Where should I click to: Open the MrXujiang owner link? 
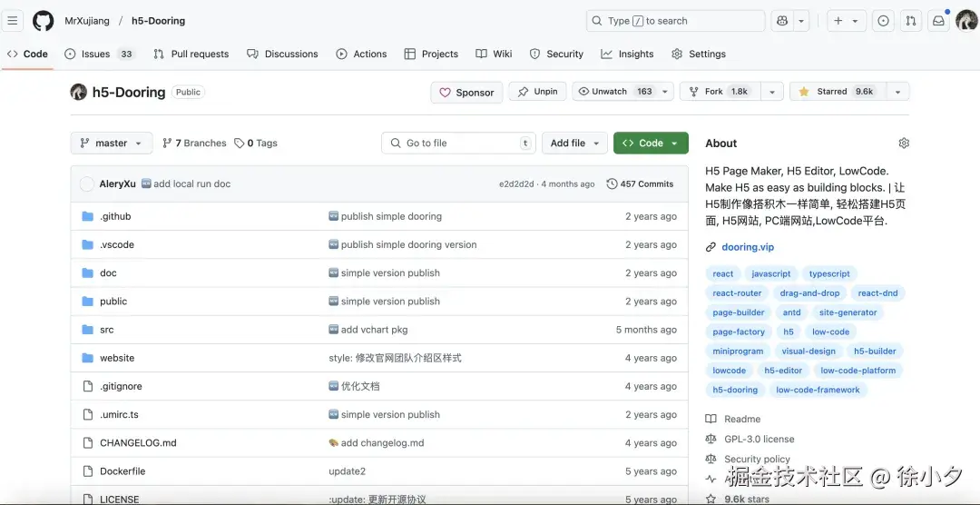(87, 21)
